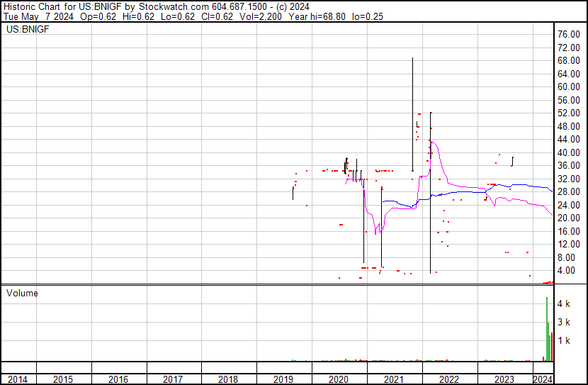Select the 2024 year on timeline
This screenshot has height=385, width=588.
543,379
